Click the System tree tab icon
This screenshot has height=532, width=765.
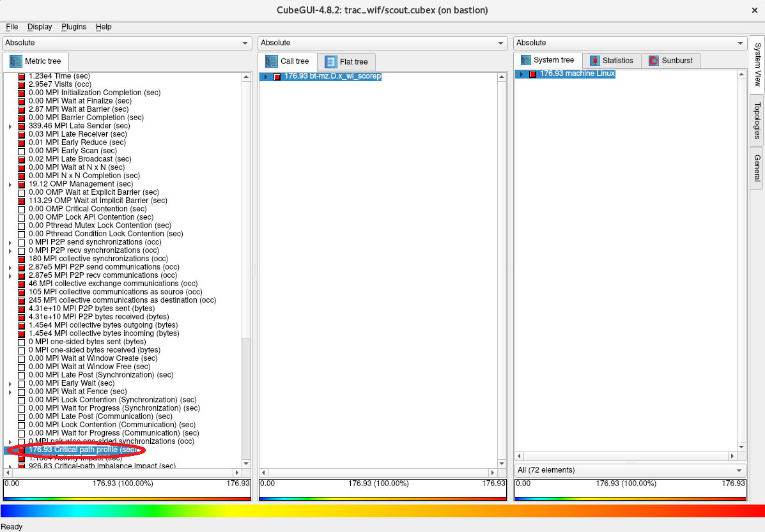pyautogui.click(x=526, y=60)
